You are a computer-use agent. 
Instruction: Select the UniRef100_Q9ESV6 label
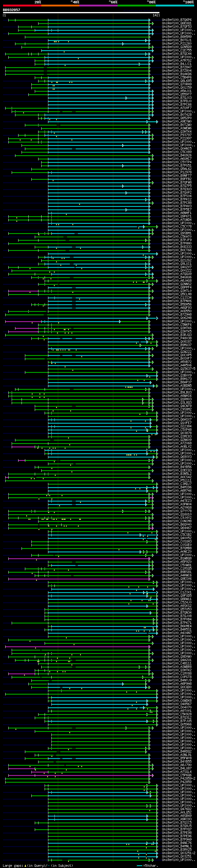[x=177, y=579]
